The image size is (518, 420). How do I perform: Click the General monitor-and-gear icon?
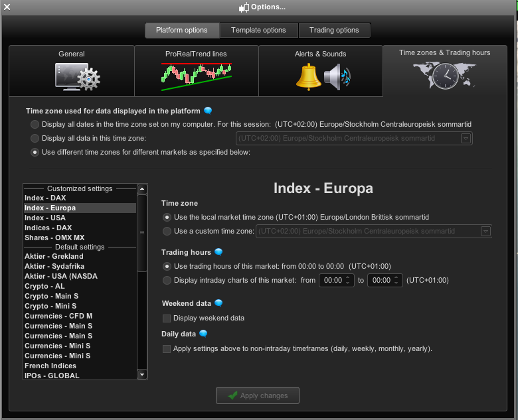pos(78,76)
